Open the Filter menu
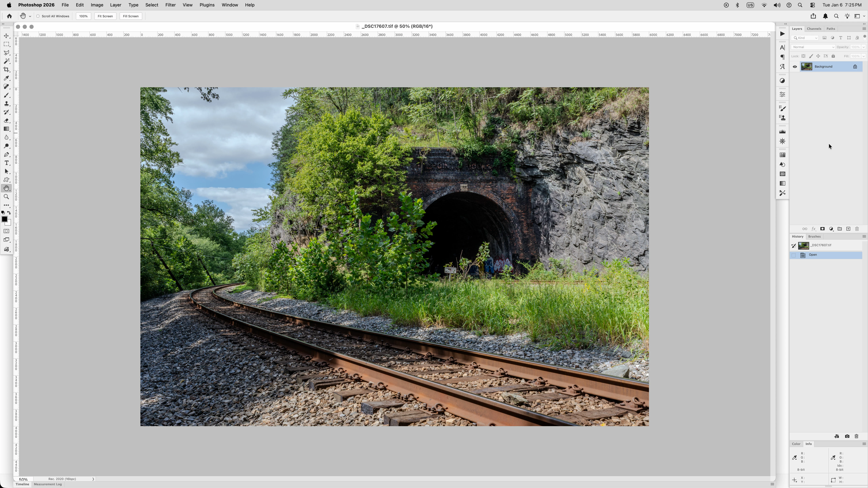868x488 pixels. tap(171, 5)
